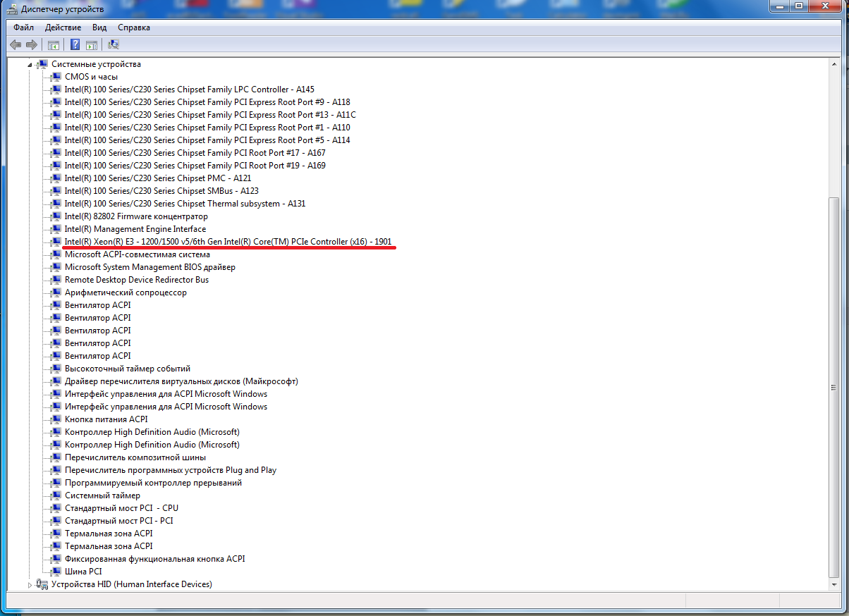Select PCI Root Port #17 - A167
The width and height of the screenshot is (849, 616).
[195, 153]
